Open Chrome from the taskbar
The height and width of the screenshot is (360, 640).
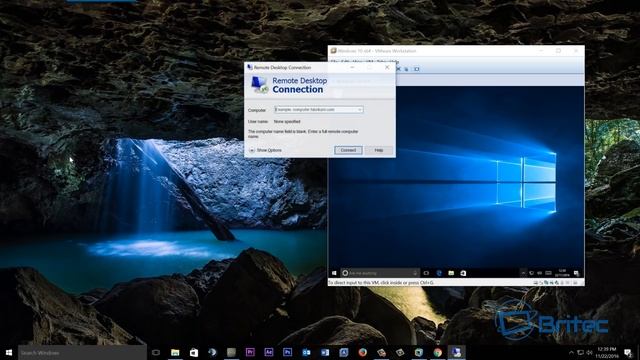coord(438,352)
